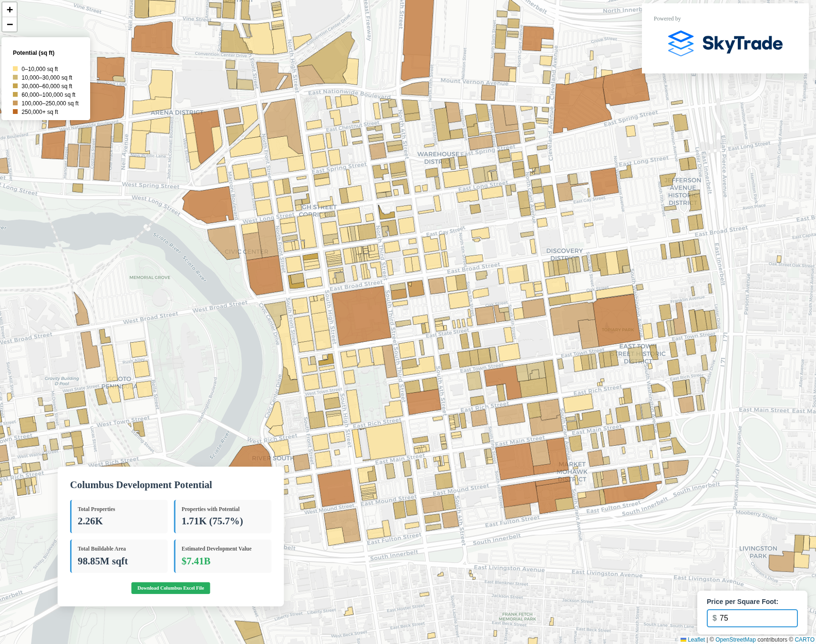816x644 pixels.
Task: Select the Total Properties stat card
Action: [x=119, y=516]
